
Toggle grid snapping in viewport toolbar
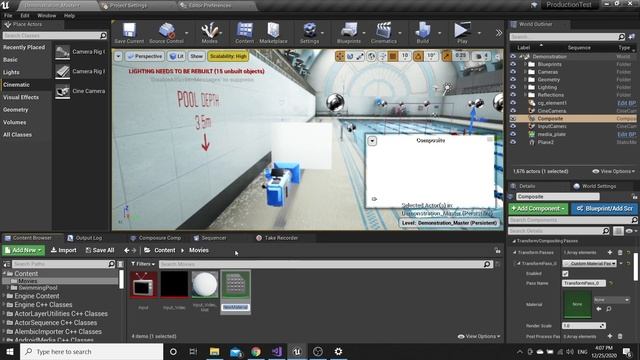click(393, 56)
